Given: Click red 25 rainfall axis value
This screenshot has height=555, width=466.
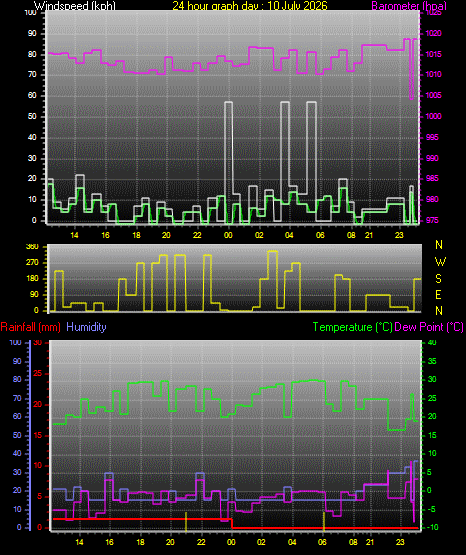Looking at the screenshot, I should click(x=37, y=373).
